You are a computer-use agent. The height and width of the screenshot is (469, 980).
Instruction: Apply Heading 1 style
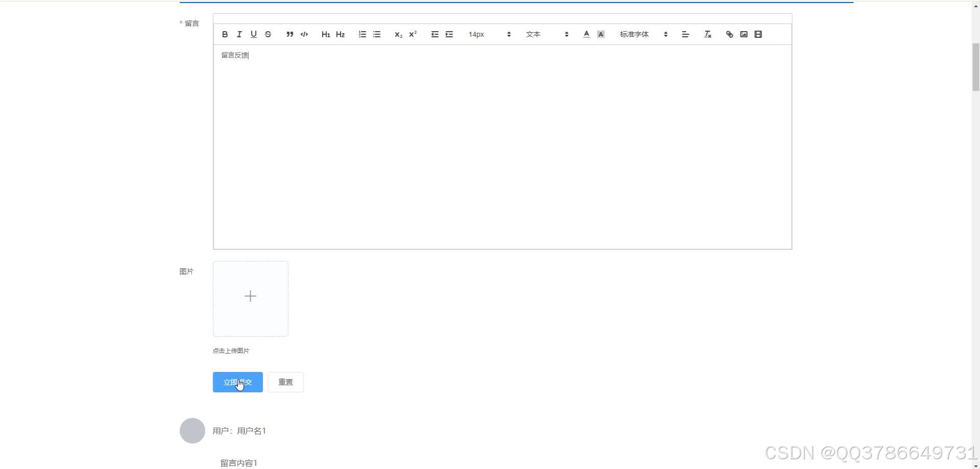point(326,34)
